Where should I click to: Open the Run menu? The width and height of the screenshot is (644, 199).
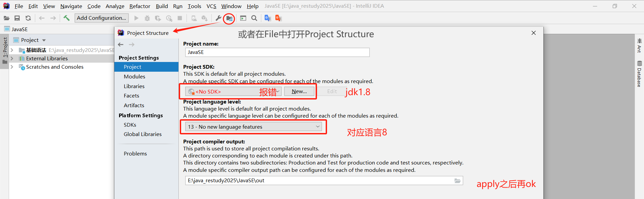(x=178, y=6)
